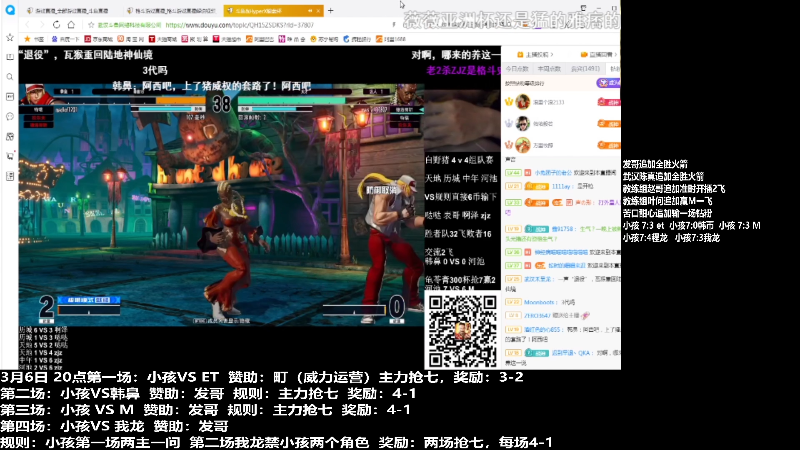Click player one's character portrait in the game
This screenshot has height=450, width=800.
click(37, 94)
